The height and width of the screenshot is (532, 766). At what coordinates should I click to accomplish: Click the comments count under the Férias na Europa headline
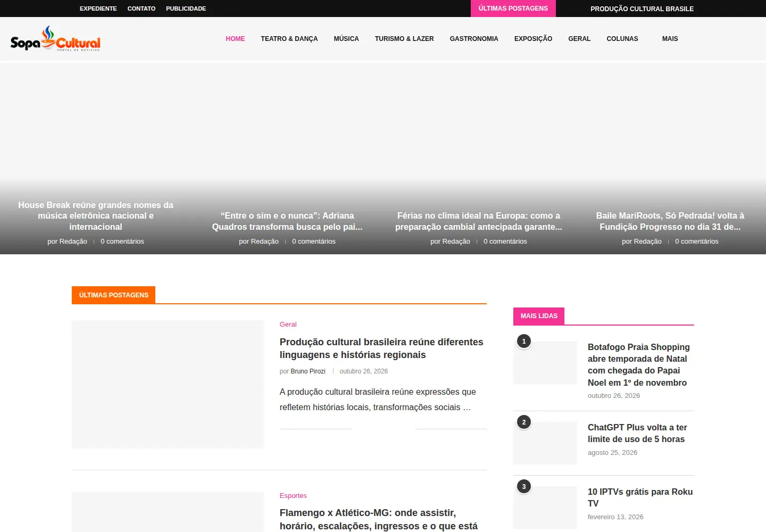click(505, 242)
